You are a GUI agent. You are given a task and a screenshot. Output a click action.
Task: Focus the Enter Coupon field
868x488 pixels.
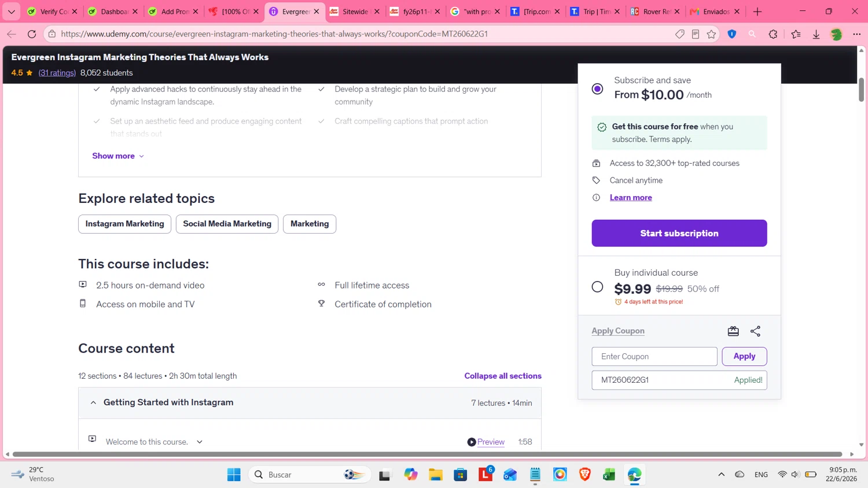pyautogui.click(x=654, y=356)
